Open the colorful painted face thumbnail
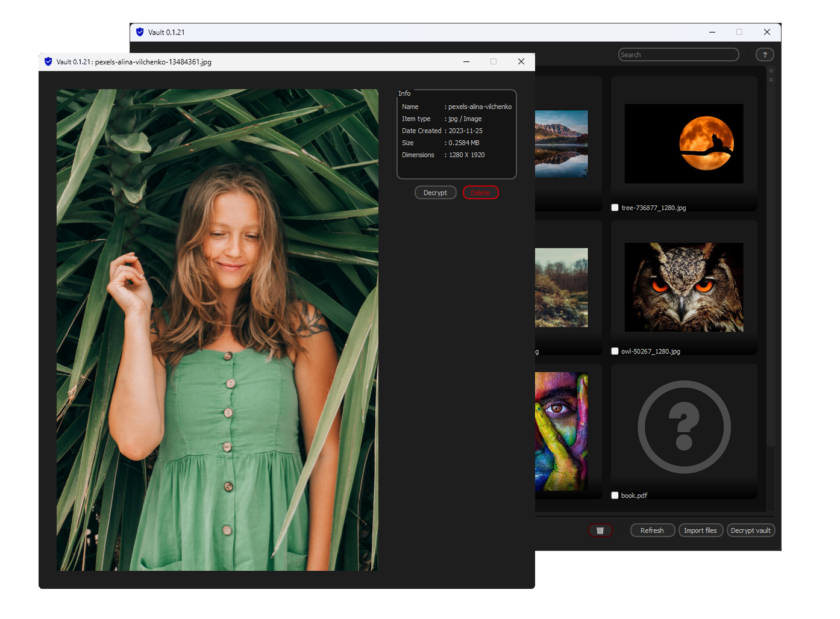This screenshot has width=840, height=619. coord(561,431)
